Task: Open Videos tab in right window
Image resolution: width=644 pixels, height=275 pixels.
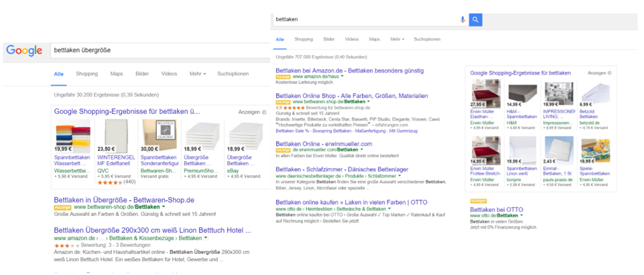Action: [351, 39]
